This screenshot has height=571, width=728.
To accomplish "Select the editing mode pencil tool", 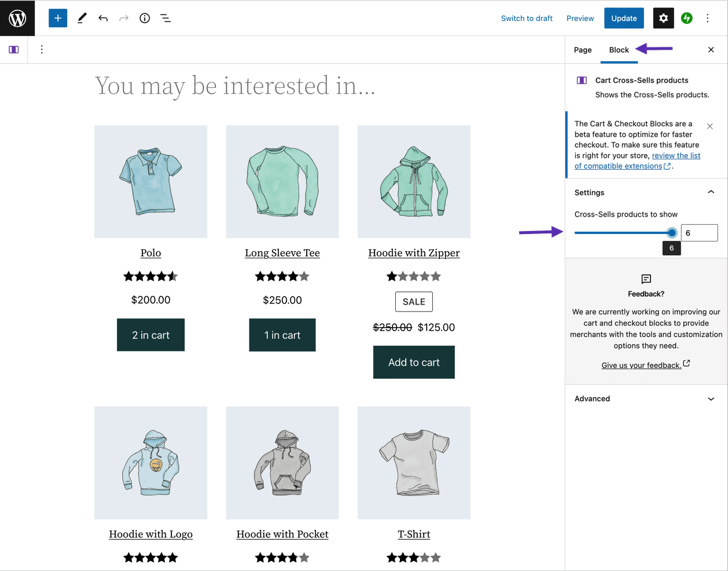I will (82, 18).
